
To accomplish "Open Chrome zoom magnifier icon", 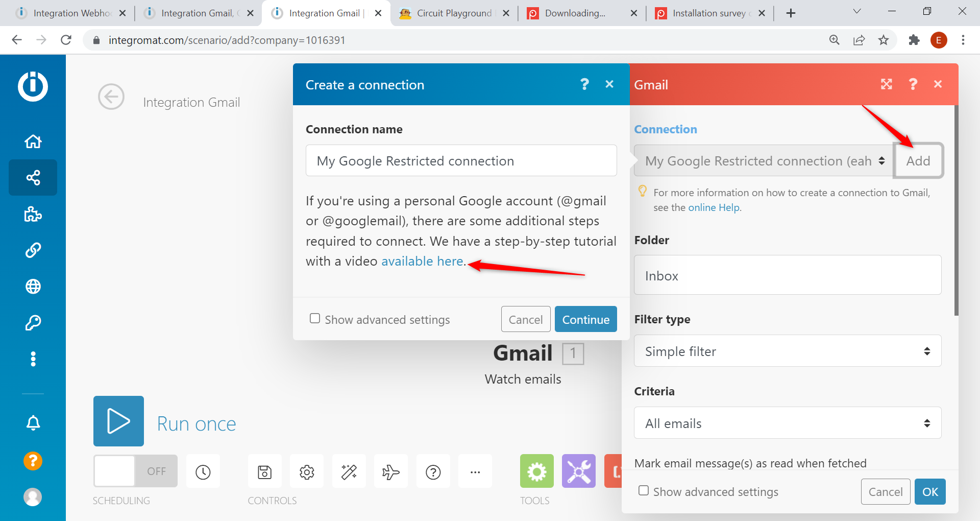I will [x=835, y=40].
